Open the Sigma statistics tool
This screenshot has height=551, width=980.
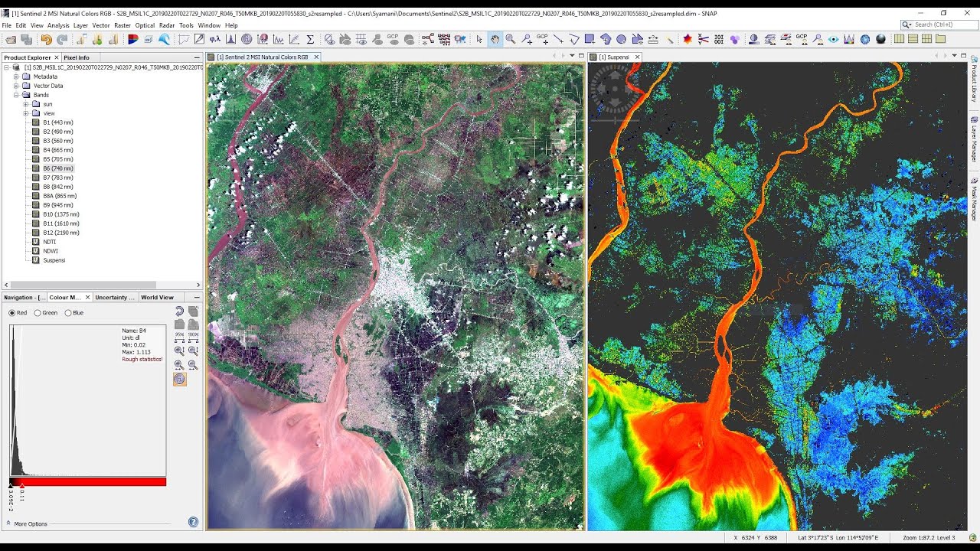click(310, 39)
